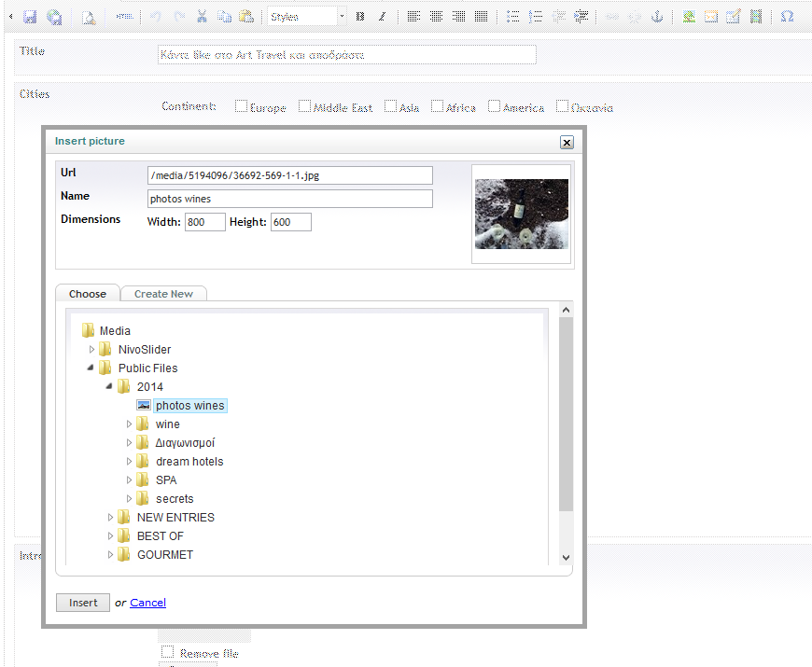Screen dimensions: 812x667
Task: Click into the Url input field
Action: point(290,175)
